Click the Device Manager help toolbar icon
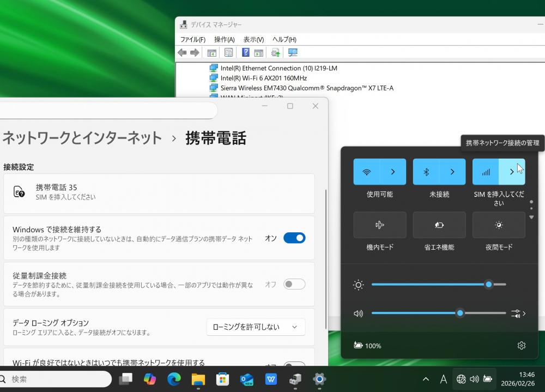 246,52
